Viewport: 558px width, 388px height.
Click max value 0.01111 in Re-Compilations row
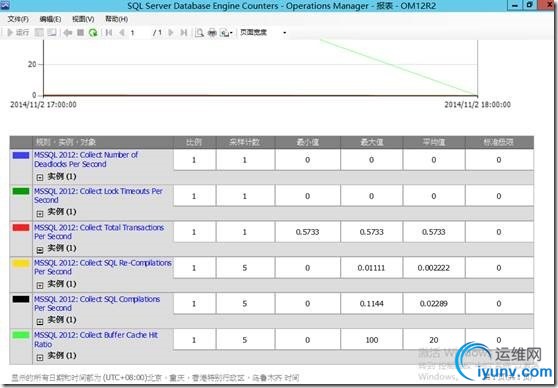pyautogui.click(x=372, y=268)
